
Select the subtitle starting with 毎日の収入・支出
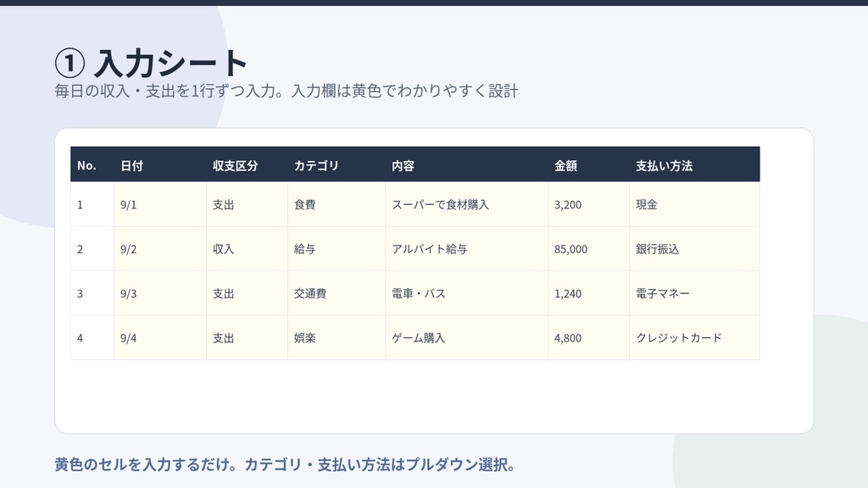pyautogui.click(x=287, y=91)
